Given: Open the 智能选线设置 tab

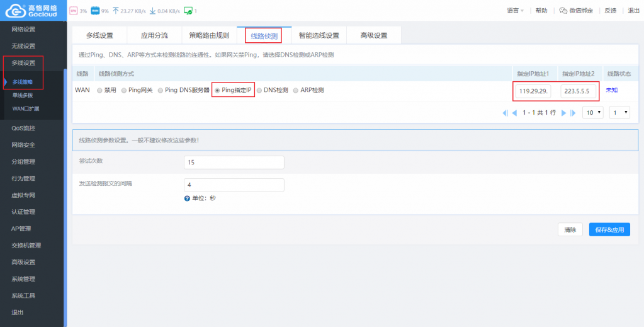Looking at the screenshot, I should pos(319,36).
